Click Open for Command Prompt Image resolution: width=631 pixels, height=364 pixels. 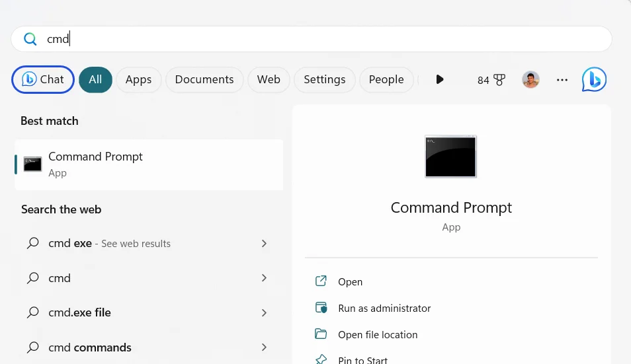(350, 282)
